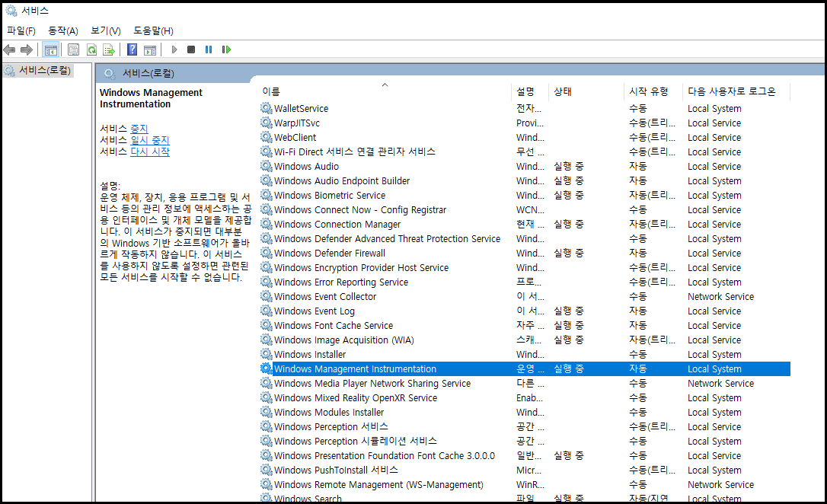
Task: Select Windows Presentation Foundation Font Cache 3.0.0.0
Action: [525, 455]
